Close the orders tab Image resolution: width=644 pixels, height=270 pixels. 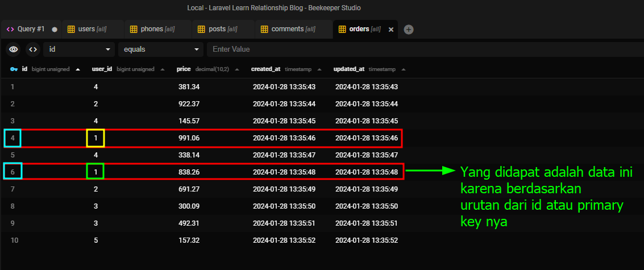(391, 30)
